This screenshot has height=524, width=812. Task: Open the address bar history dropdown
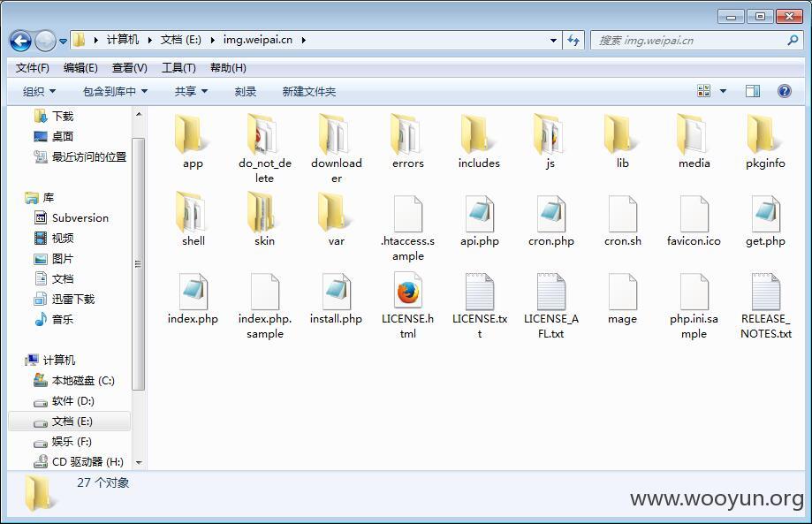(x=553, y=41)
